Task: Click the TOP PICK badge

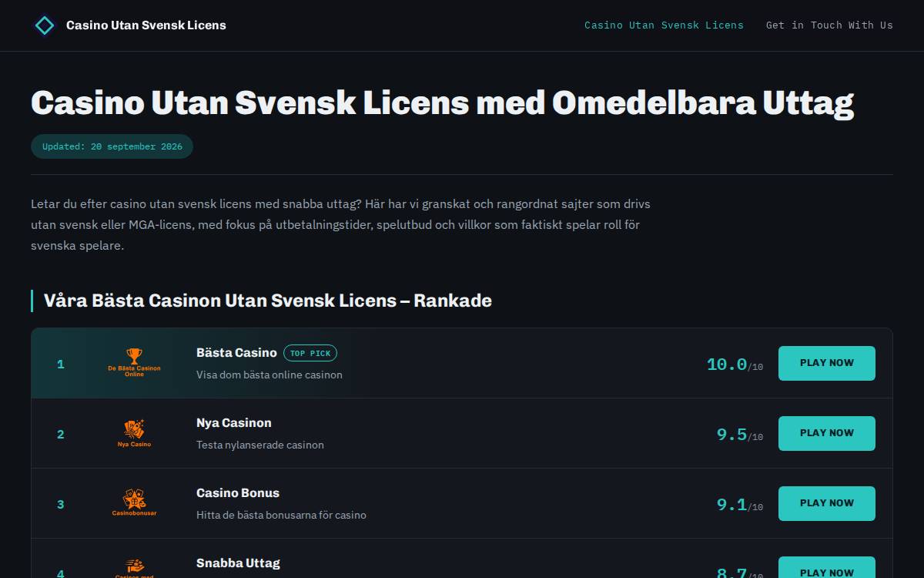Action: (x=310, y=353)
